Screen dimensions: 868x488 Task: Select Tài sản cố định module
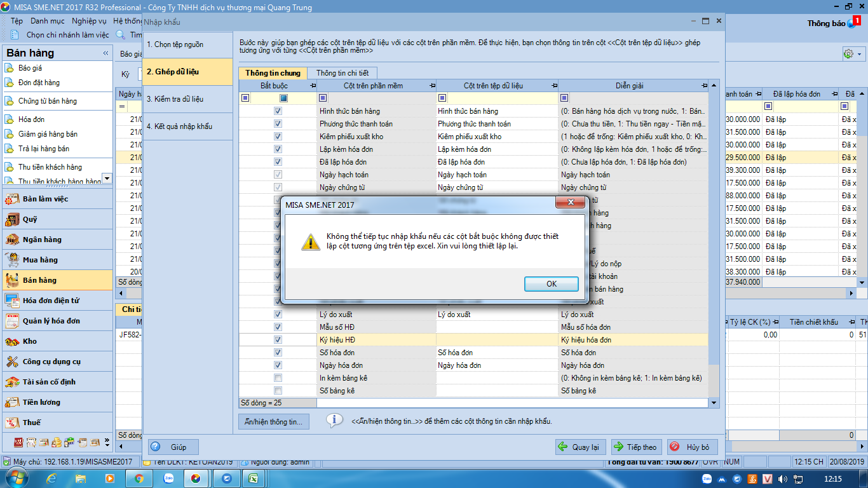coord(49,382)
